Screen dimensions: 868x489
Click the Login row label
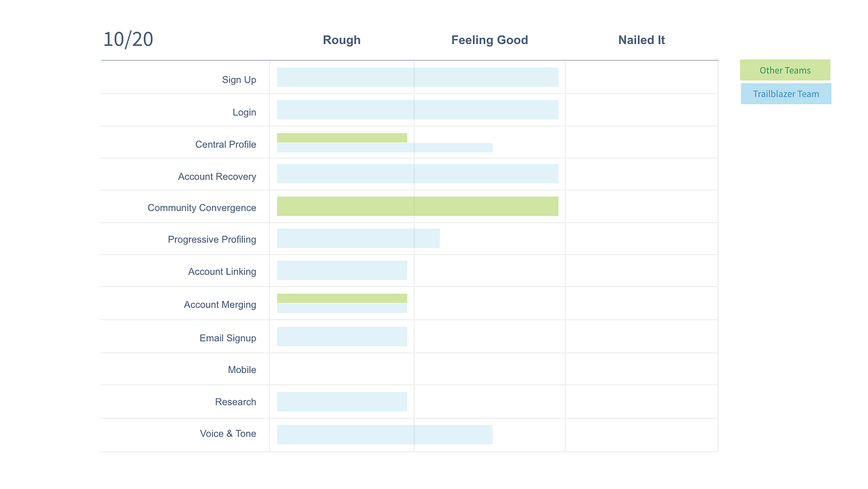(244, 112)
